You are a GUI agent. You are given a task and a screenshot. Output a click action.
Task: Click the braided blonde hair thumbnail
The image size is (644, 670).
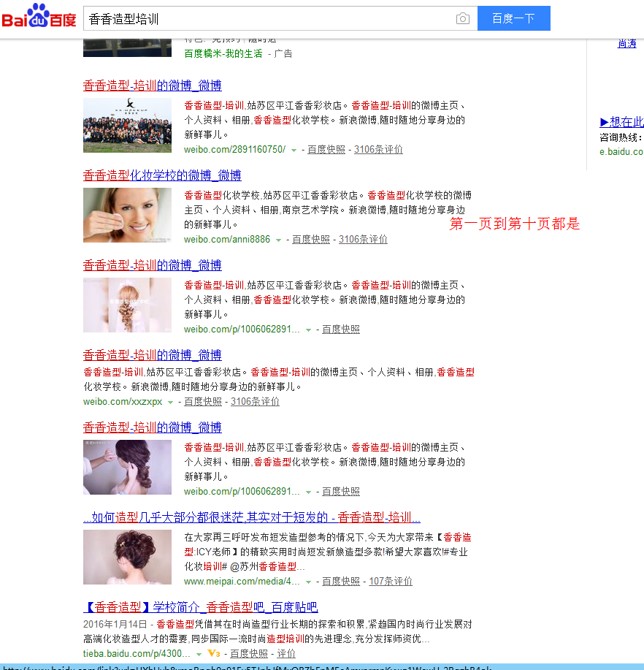point(127,305)
